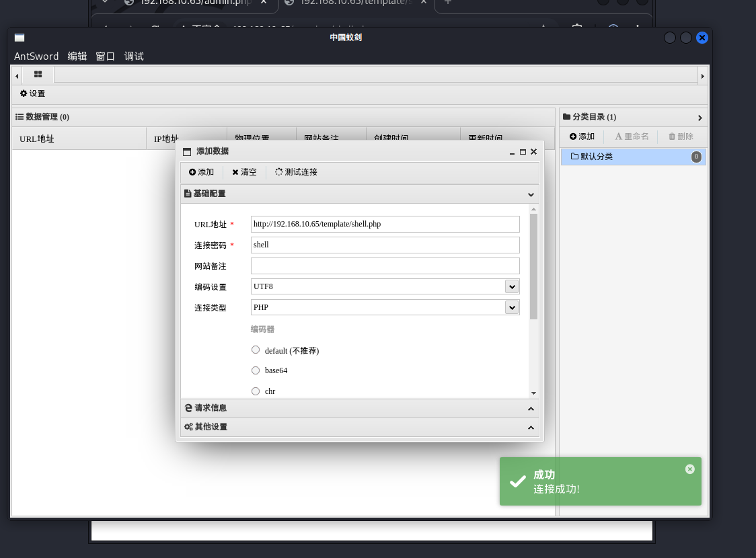Expand the 请求信息 section
The width and height of the screenshot is (756, 558).
point(531,409)
